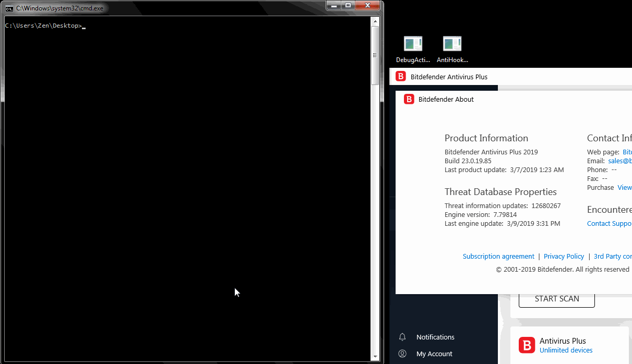Click the Purchase View link

click(625, 188)
